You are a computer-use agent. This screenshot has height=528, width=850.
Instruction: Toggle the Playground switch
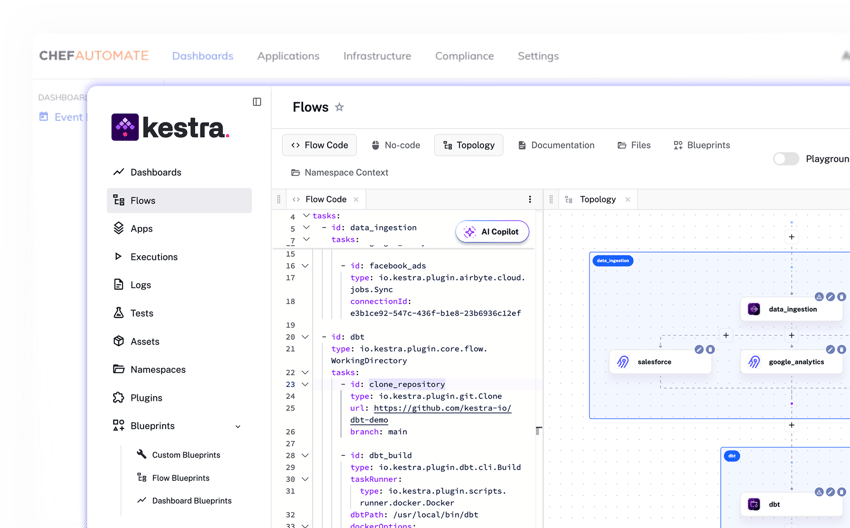(786, 159)
